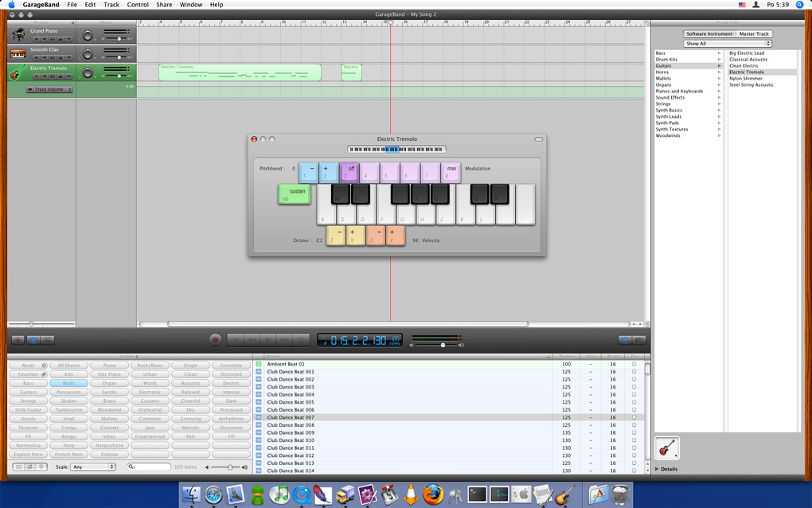The image size is (812, 508).
Task: Show automation for Grand Piano track
Action: click(69, 39)
